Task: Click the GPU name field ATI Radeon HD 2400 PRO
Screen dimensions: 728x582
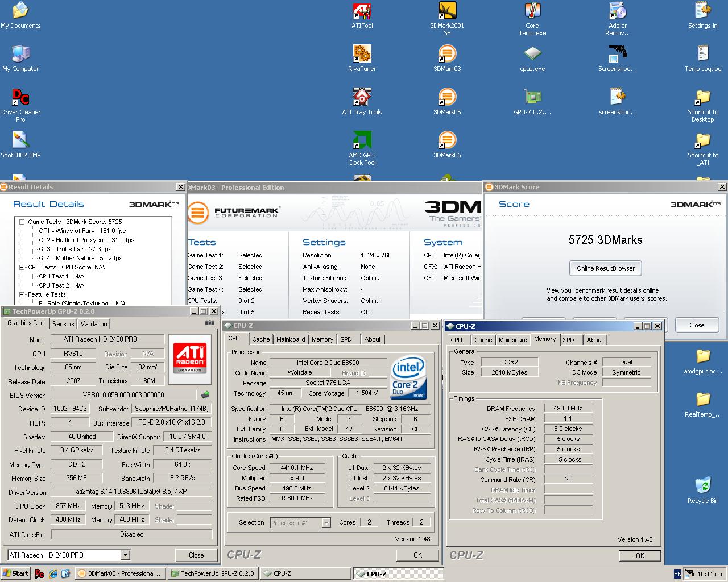Action: tap(107, 339)
